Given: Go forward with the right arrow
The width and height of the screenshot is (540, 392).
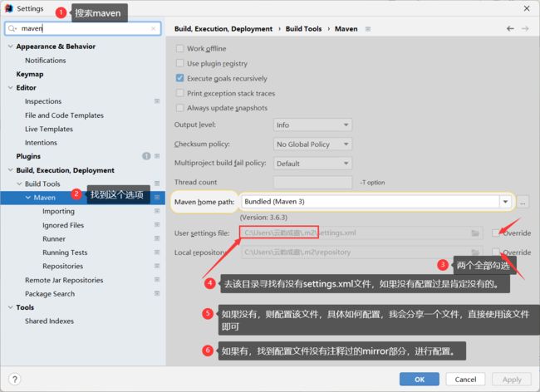Looking at the screenshot, I should coord(525,28).
